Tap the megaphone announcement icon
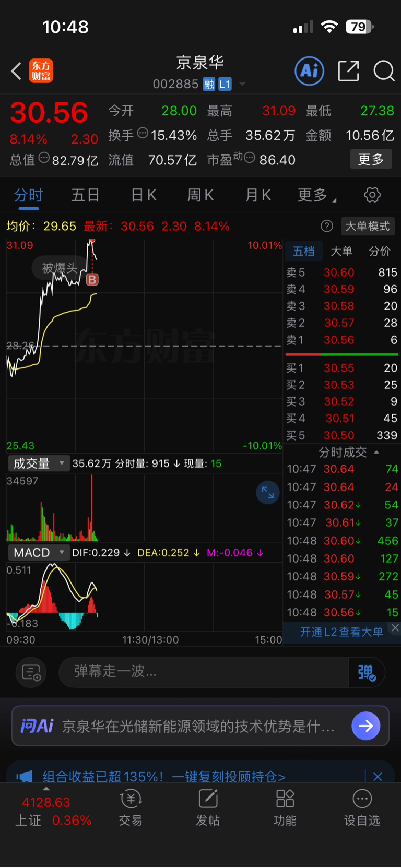Image resolution: width=401 pixels, height=868 pixels. pyautogui.click(x=24, y=776)
